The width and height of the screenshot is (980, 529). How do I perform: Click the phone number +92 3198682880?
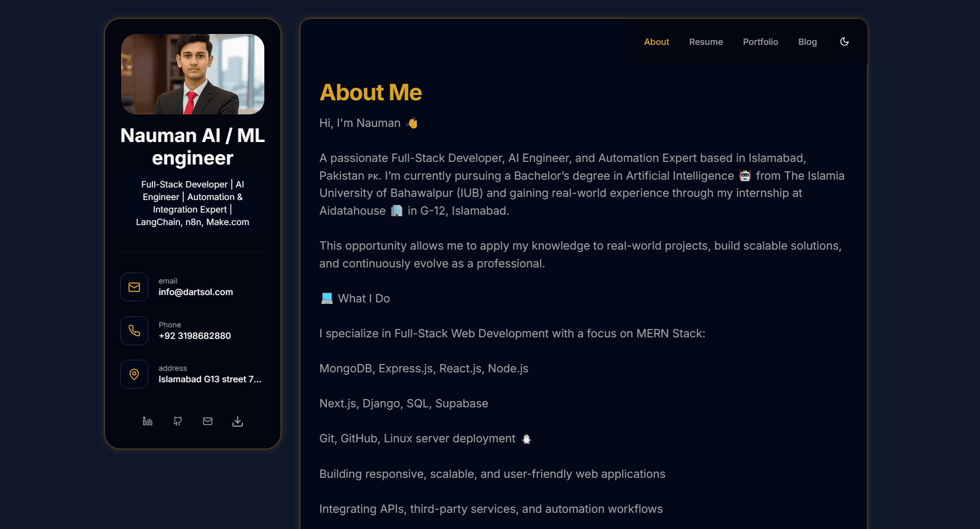point(194,336)
